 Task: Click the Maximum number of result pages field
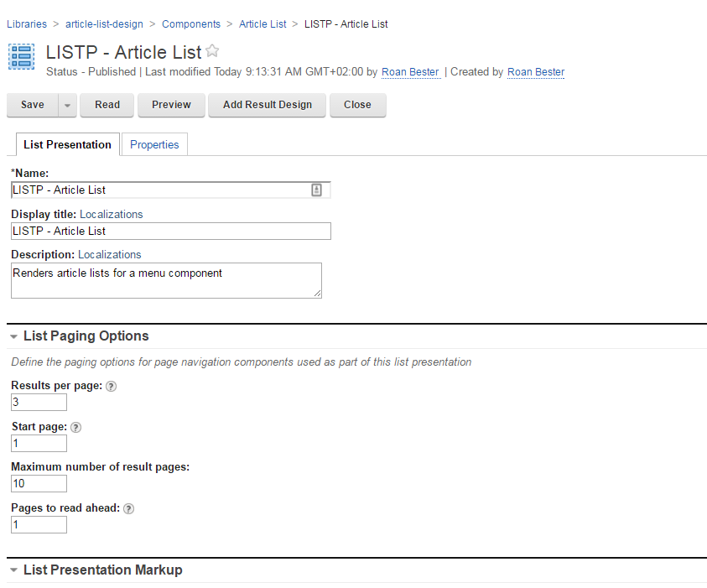point(39,484)
